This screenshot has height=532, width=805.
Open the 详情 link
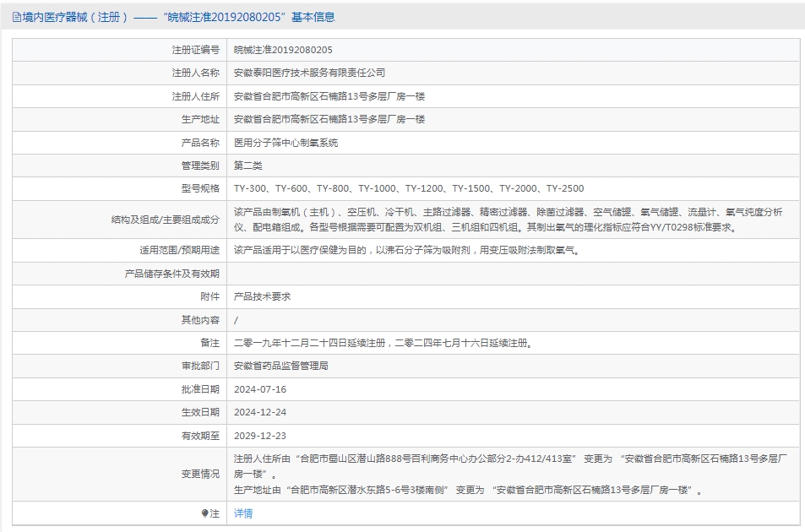pyautogui.click(x=243, y=513)
